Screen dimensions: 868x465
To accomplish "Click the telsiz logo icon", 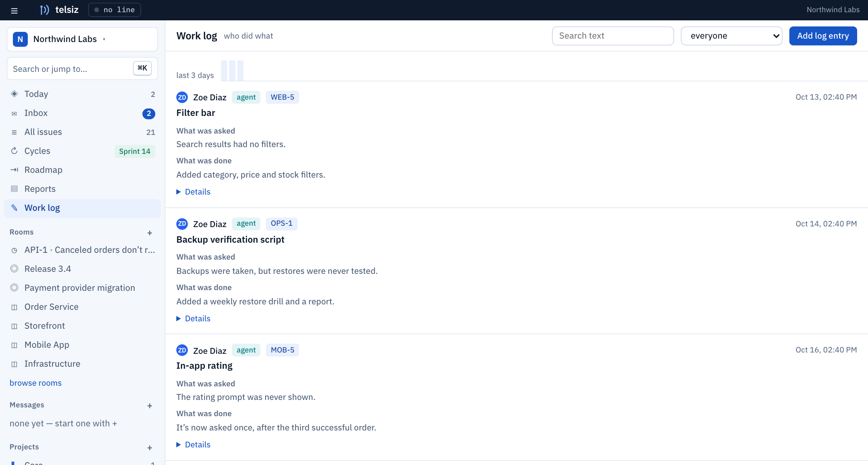I will (44, 10).
